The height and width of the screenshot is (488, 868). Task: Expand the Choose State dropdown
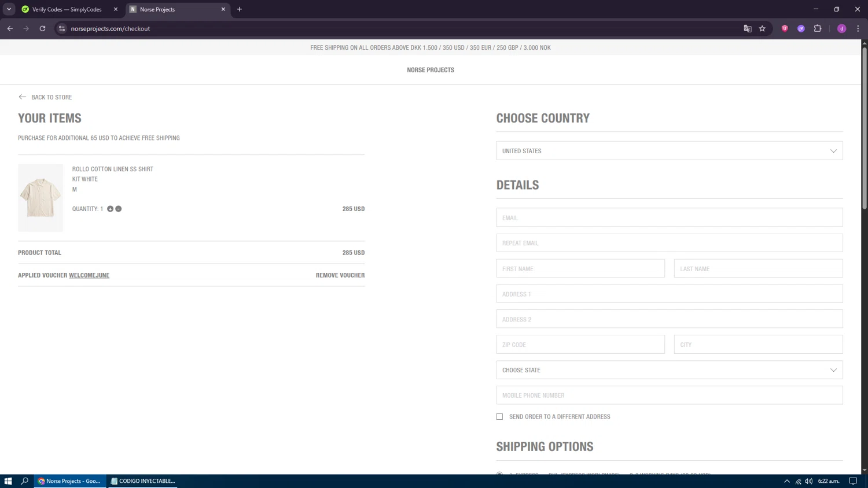pos(670,370)
